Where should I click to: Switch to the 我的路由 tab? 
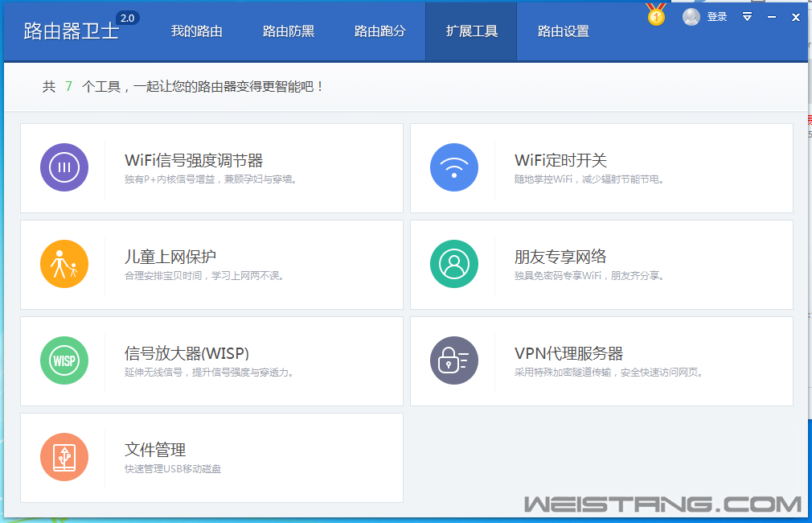click(196, 31)
